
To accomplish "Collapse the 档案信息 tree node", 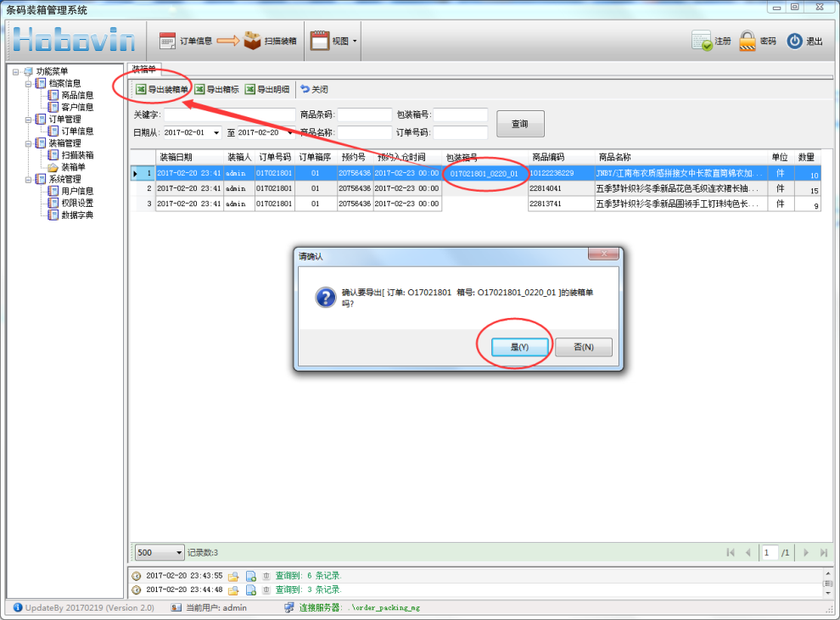I will (28, 84).
